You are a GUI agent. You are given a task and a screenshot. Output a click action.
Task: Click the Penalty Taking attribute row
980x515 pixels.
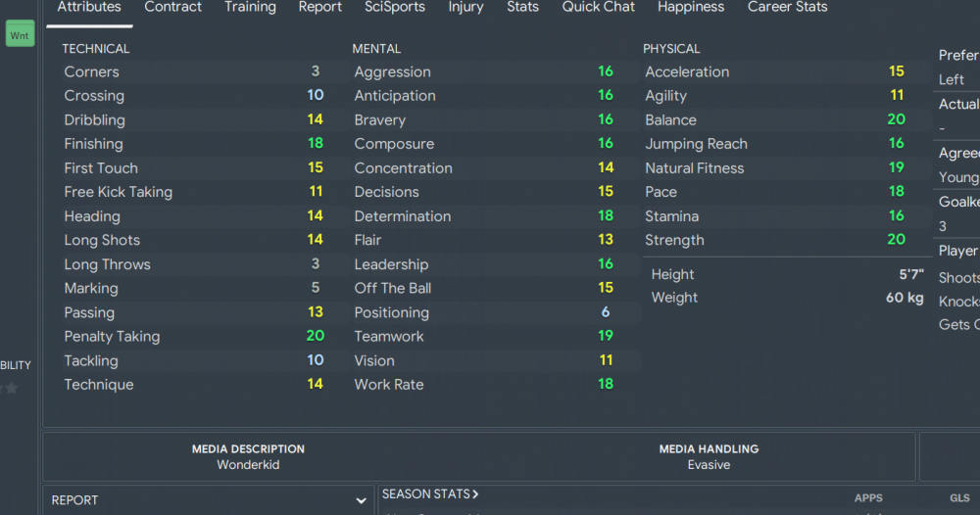coord(194,337)
